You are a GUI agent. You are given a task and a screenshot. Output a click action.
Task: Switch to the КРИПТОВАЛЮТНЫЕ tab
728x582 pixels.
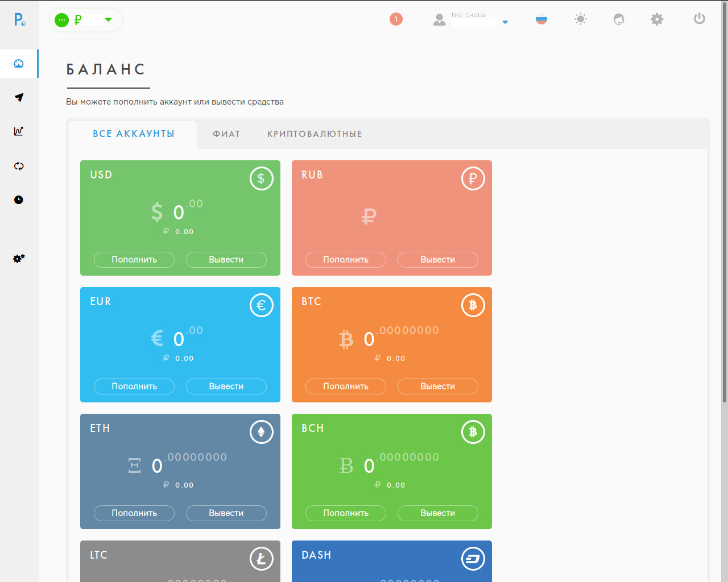click(x=315, y=134)
